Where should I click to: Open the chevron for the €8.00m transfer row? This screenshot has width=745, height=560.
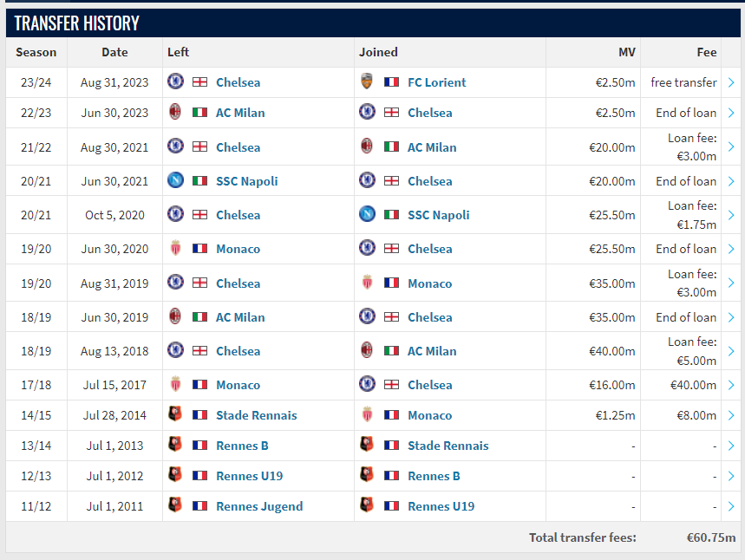[x=731, y=415]
